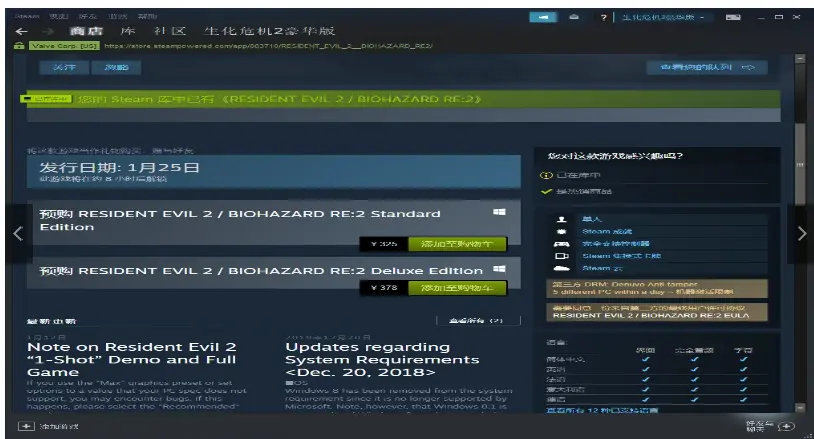The image size is (814, 439).
Task: Open Updates regarding System Requirements article
Action: pos(382,360)
